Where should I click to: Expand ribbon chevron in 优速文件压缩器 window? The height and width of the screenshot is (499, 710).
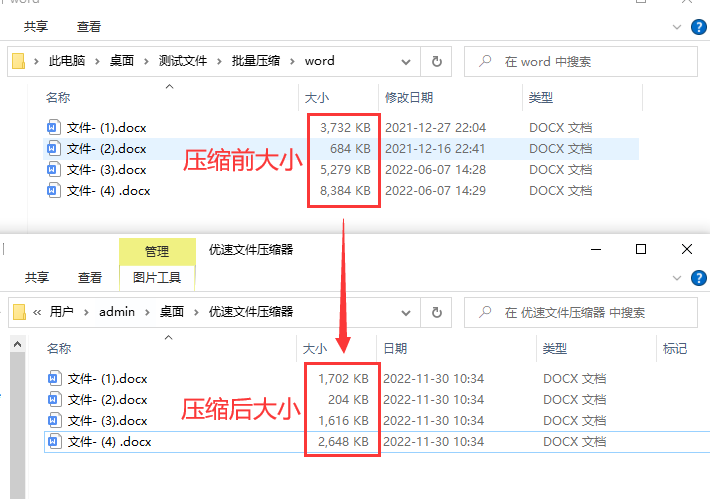(x=677, y=278)
